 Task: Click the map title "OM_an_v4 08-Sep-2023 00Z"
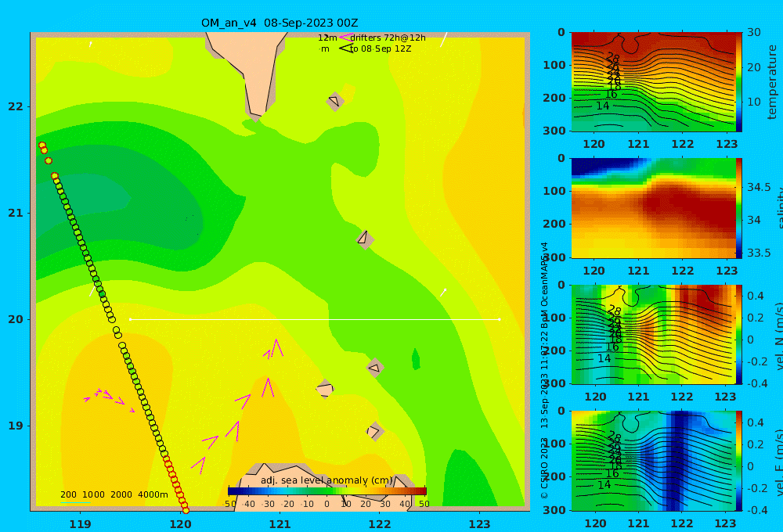280,23
